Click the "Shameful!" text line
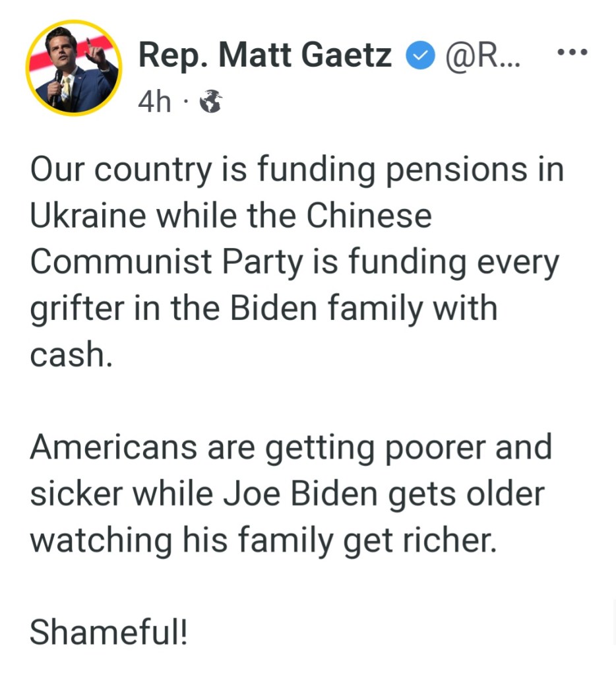This screenshot has width=616, height=675. coord(109,631)
